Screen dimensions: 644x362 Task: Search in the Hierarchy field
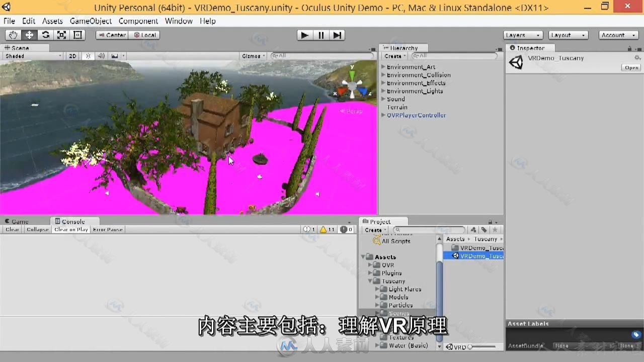(454, 56)
